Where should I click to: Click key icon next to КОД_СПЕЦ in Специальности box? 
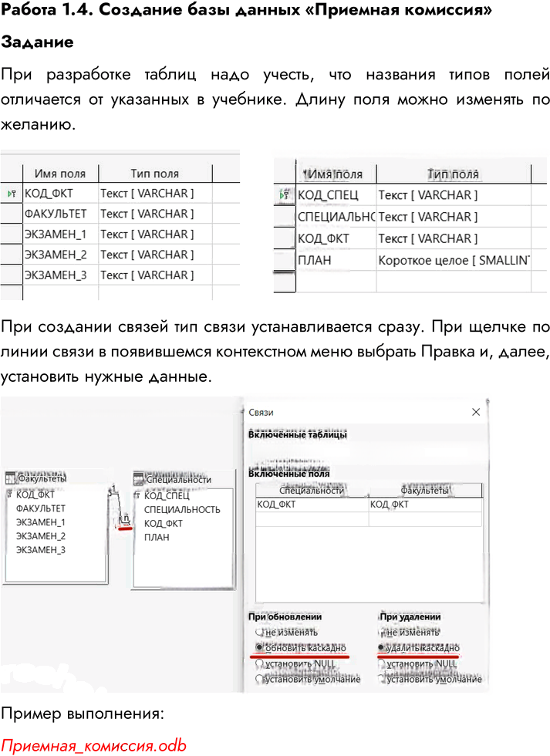[x=137, y=495]
